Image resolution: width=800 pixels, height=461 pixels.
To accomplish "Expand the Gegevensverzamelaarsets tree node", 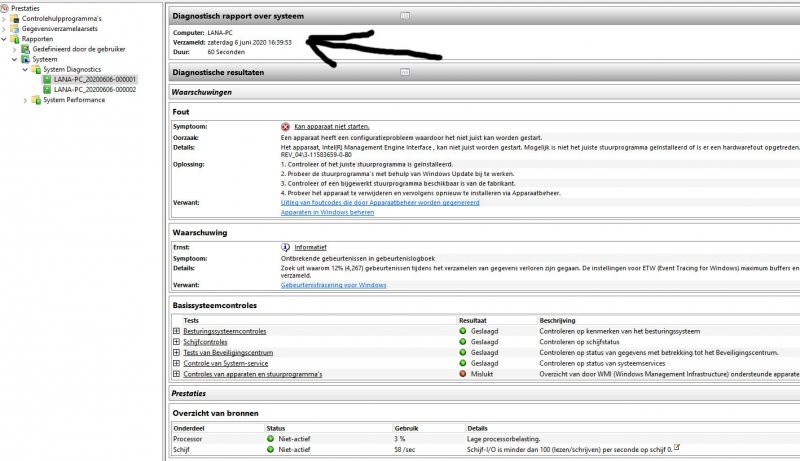I will [x=4, y=29].
